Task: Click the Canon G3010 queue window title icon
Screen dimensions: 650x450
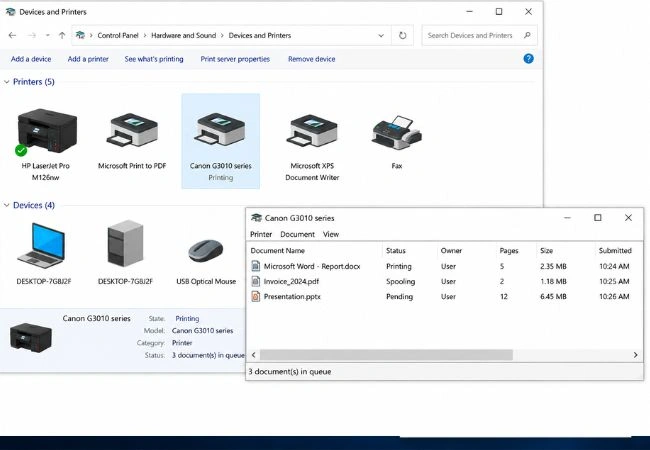Action: (256, 218)
